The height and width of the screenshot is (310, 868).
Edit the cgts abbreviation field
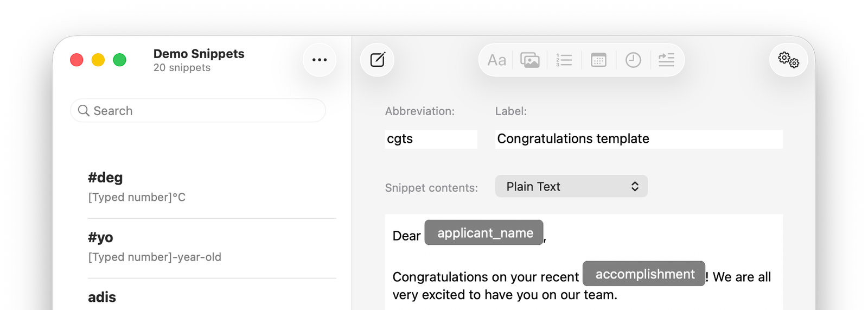tap(431, 139)
